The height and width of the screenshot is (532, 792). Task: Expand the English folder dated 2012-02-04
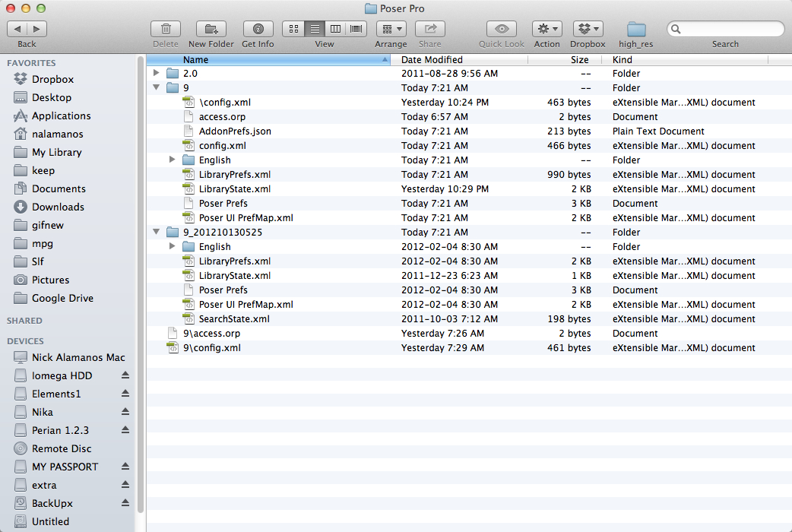pos(173,246)
